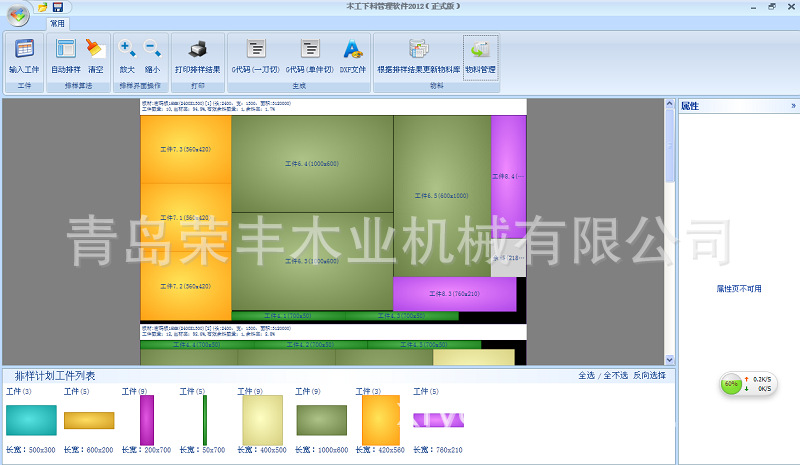Export the DXF文件
800x465 pixels.
(353, 49)
